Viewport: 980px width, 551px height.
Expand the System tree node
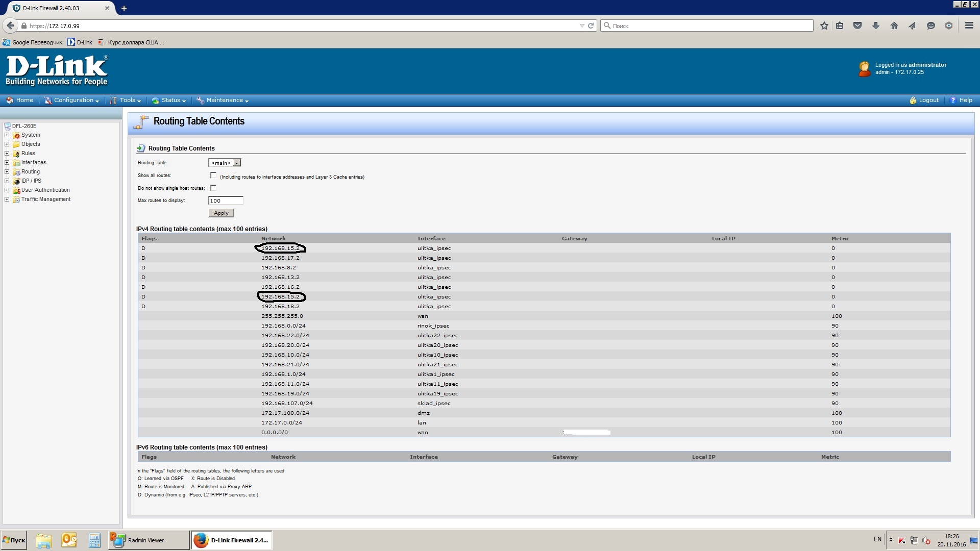pos(7,135)
